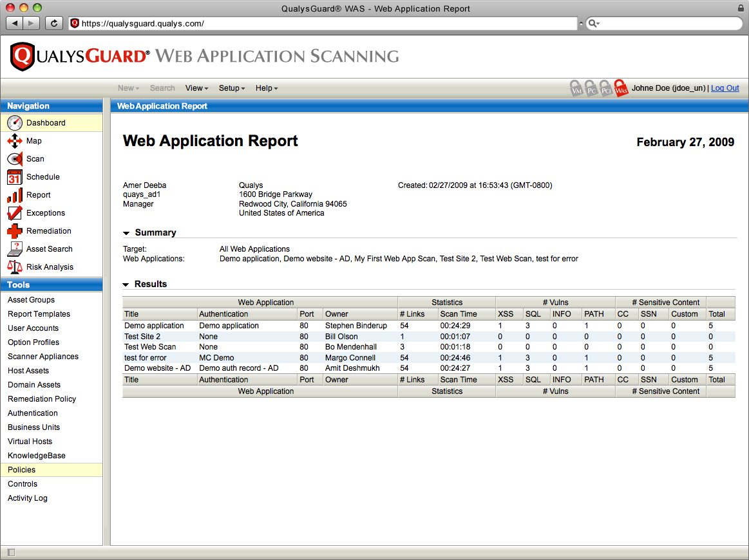Open Map via its arrows icon
This screenshot has height=560, width=749.
click(15, 141)
